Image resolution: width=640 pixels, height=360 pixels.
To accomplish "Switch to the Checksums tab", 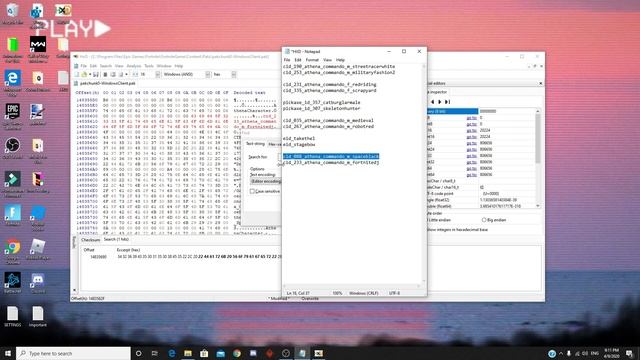I will point(91,240).
